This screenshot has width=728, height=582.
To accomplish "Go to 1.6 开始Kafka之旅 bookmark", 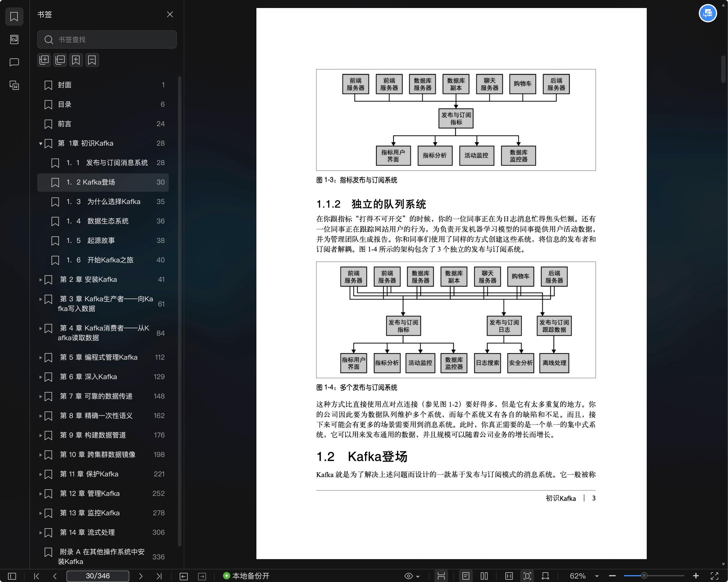I will tap(103, 260).
